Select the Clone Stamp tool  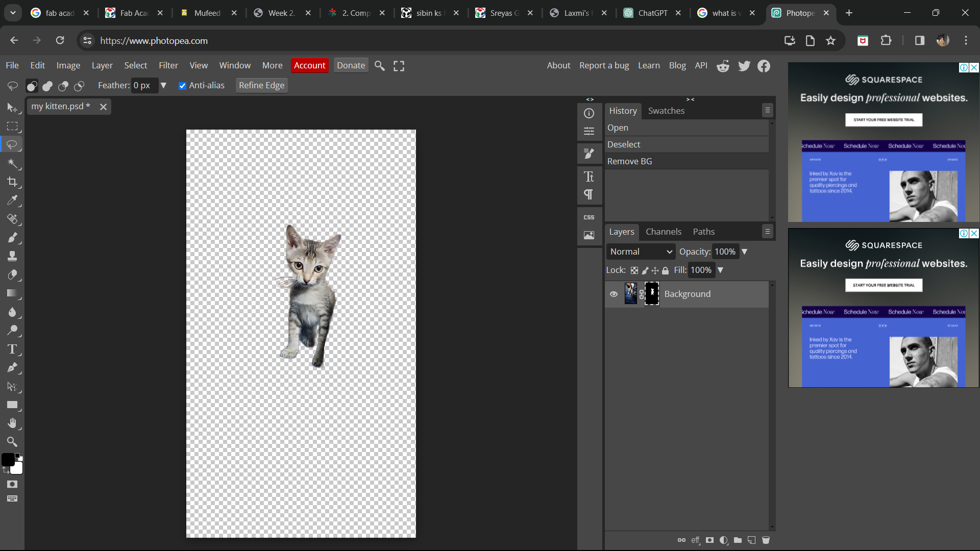[x=12, y=256]
